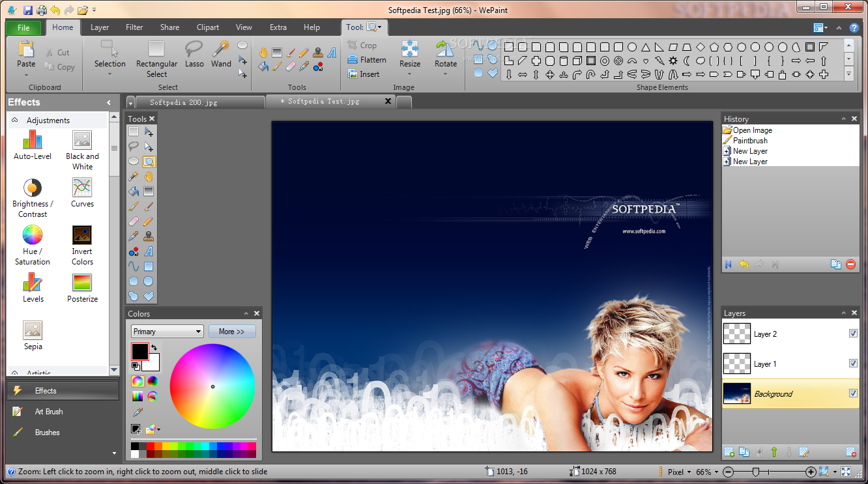
Task: Collapse the Effects side panel
Action: pos(109,103)
